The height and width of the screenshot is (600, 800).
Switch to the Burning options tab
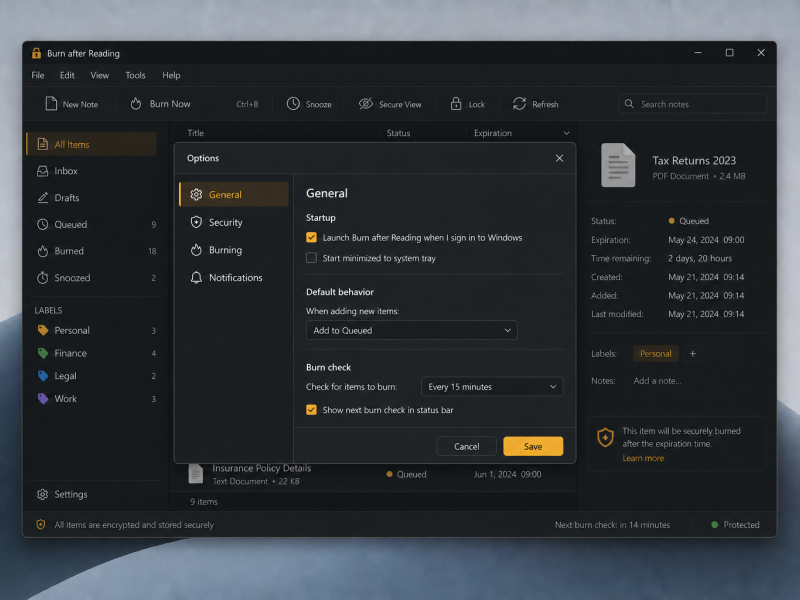(x=234, y=250)
